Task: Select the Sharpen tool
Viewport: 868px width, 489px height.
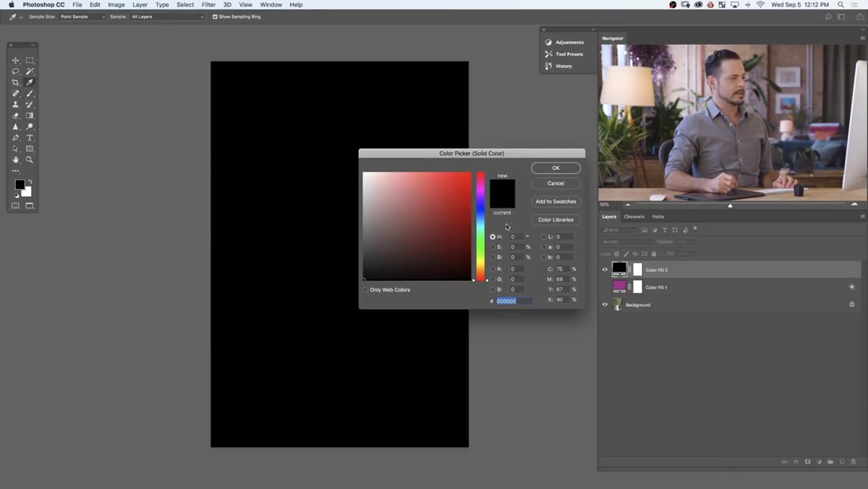Action: pos(15,127)
